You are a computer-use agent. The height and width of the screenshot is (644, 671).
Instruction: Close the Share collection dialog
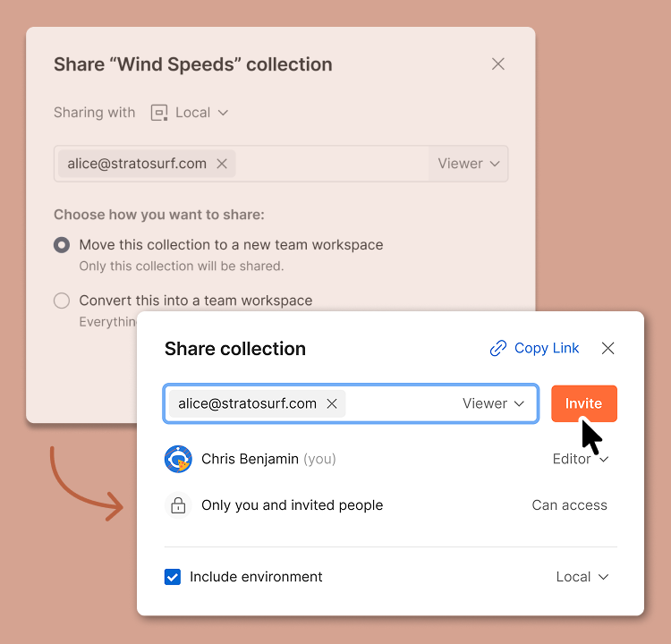pos(607,349)
